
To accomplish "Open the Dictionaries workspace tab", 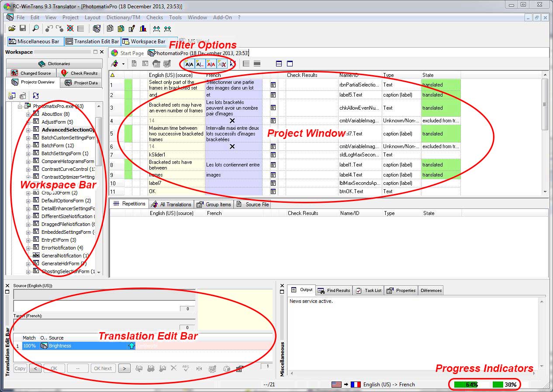I will 54,63.
